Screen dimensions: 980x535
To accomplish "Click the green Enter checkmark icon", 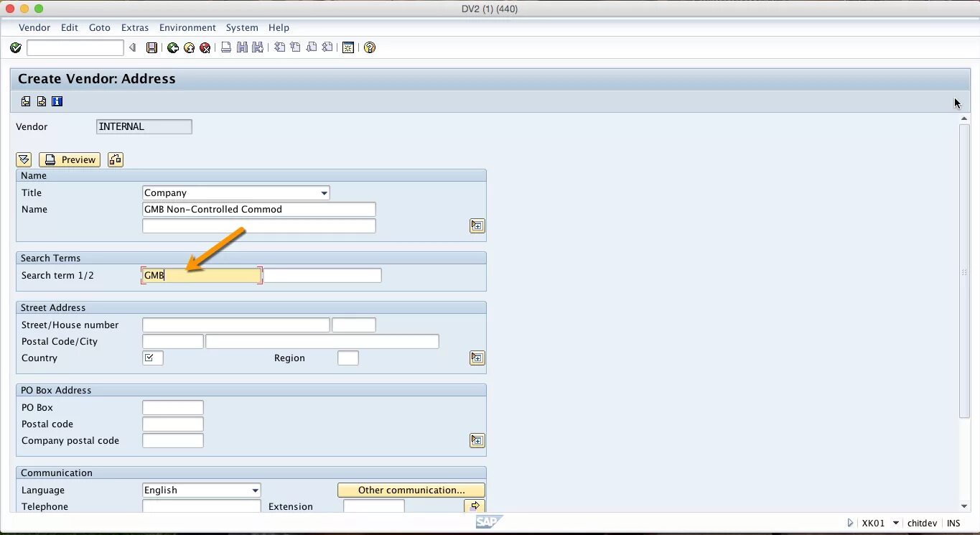I will pyautogui.click(x=16, y=47).
